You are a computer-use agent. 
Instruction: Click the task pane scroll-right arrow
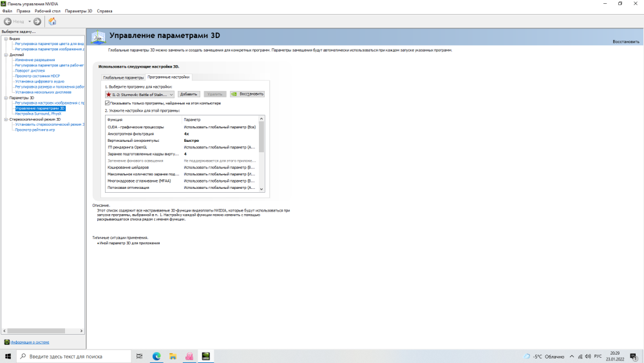click(81, 331)
